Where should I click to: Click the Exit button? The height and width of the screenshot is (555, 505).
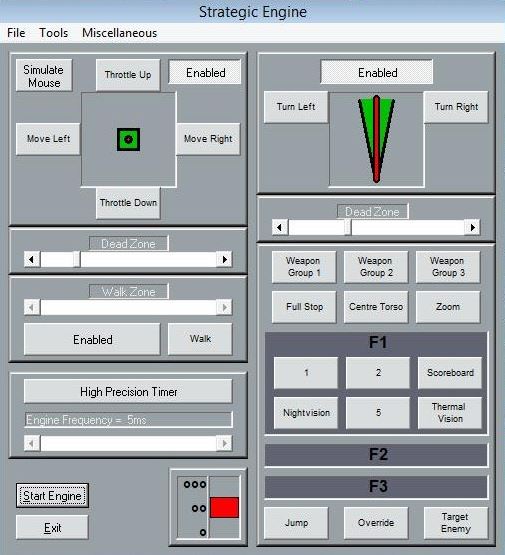52,527
